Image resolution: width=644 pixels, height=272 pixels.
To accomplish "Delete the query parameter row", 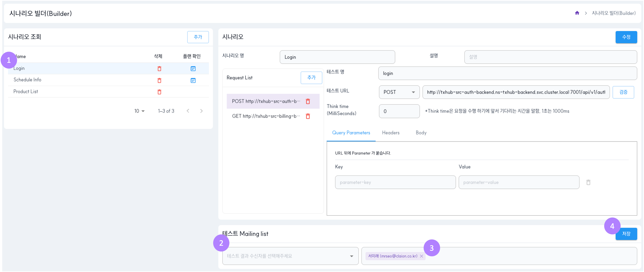I will [588, 182].
